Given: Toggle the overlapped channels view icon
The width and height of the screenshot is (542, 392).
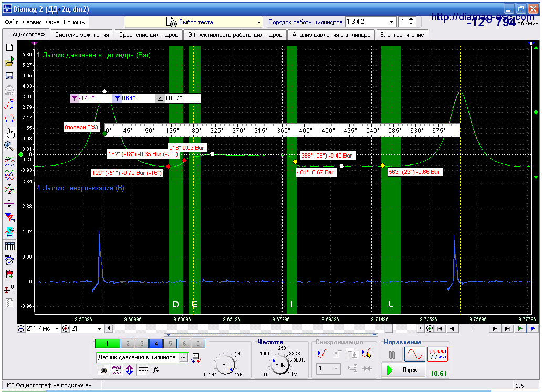Looking at the screenshot, I should coord(9,175).
